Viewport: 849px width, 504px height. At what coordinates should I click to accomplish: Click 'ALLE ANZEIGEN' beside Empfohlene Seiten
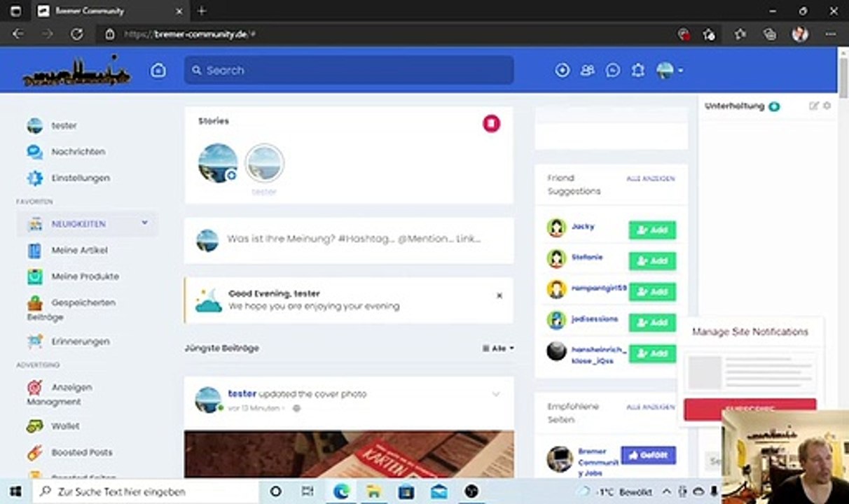[x=651, y=407]
